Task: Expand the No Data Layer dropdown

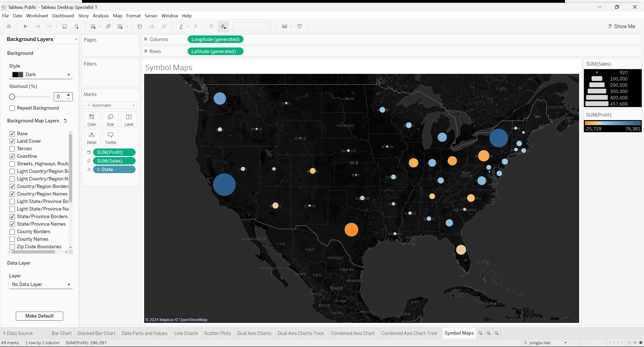Action: [41, 284]
